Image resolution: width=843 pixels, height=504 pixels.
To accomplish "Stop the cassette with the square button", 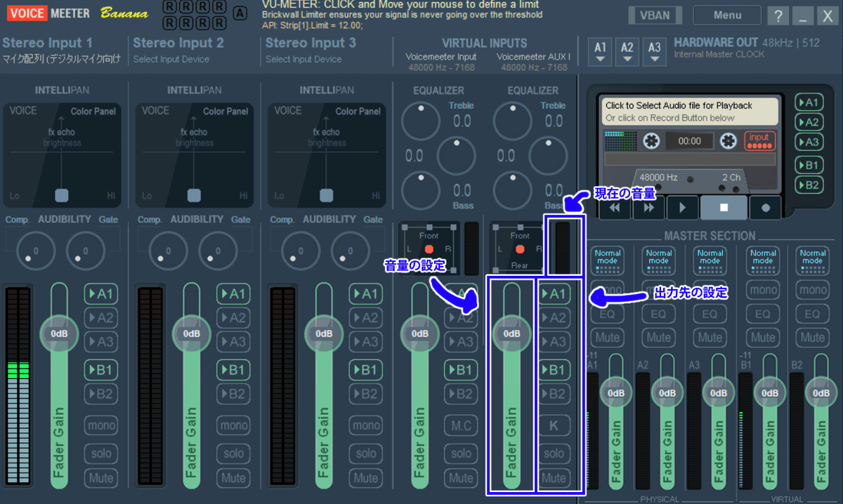I will (x=724, y=208).
